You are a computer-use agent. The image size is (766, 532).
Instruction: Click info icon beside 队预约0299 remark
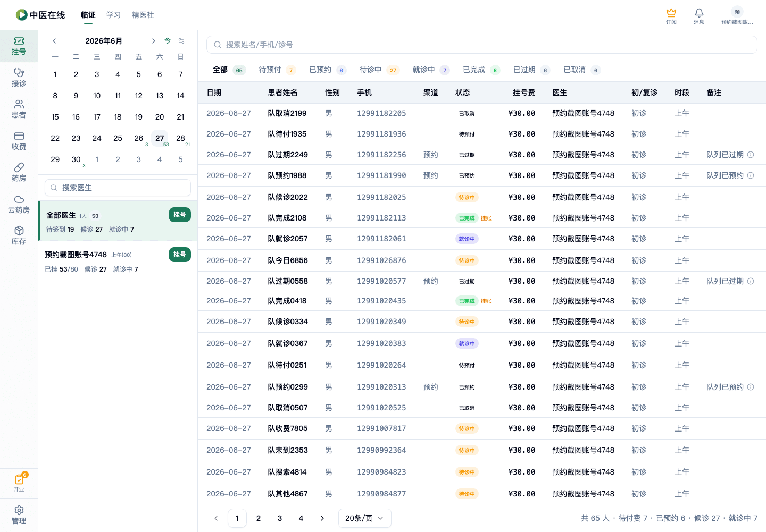[751, 387]
